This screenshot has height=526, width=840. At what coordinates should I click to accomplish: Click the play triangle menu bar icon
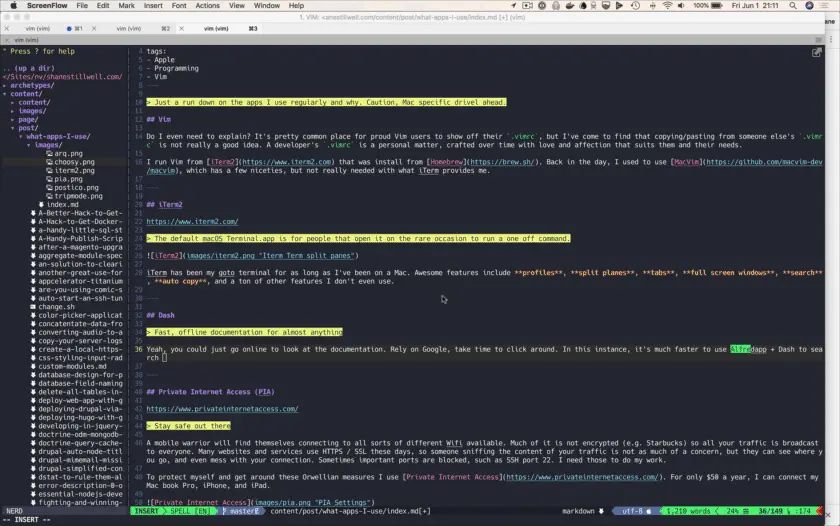click(619, 5)
